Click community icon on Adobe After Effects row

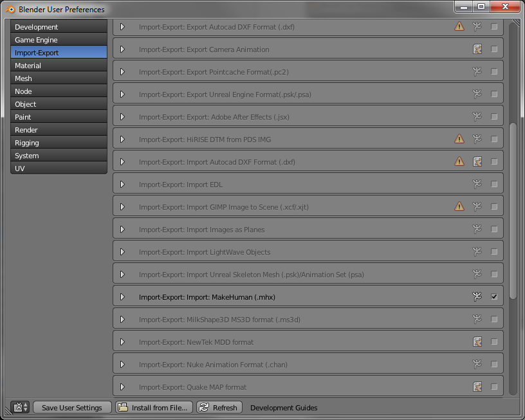pos(477,116)
